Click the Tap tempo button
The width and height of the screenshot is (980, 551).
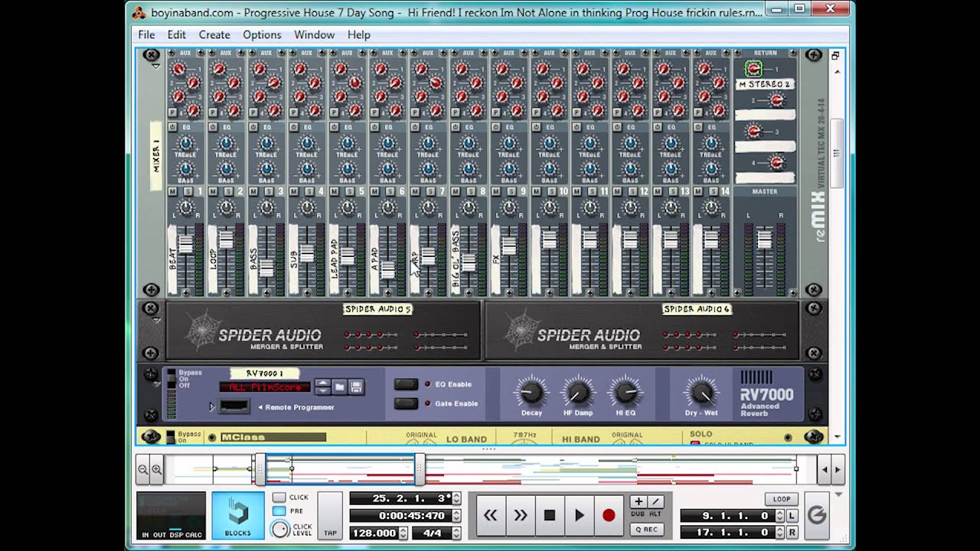coord(330,516)
